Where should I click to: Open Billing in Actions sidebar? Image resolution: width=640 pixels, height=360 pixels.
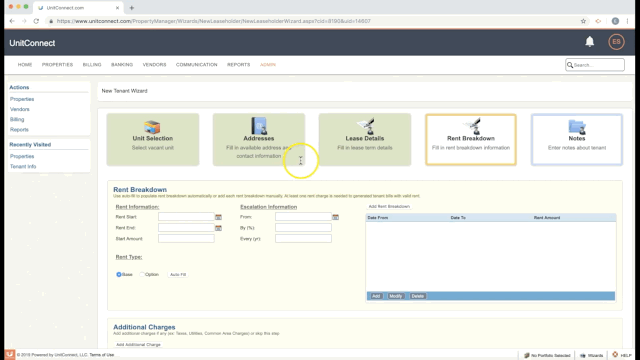click(x=17, y=120)
